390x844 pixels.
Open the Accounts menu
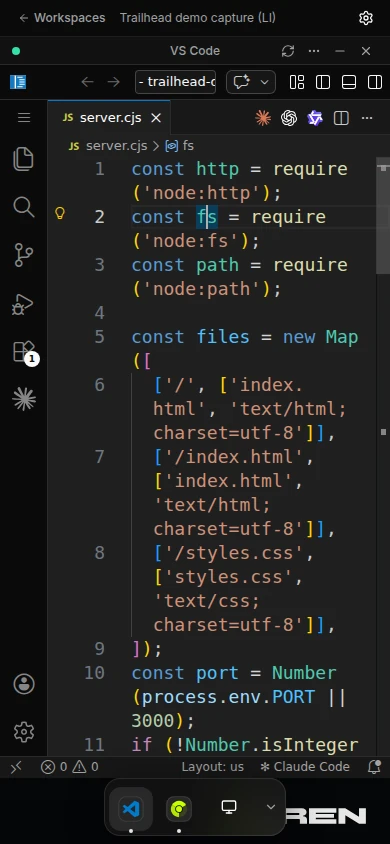pos(24,684)
